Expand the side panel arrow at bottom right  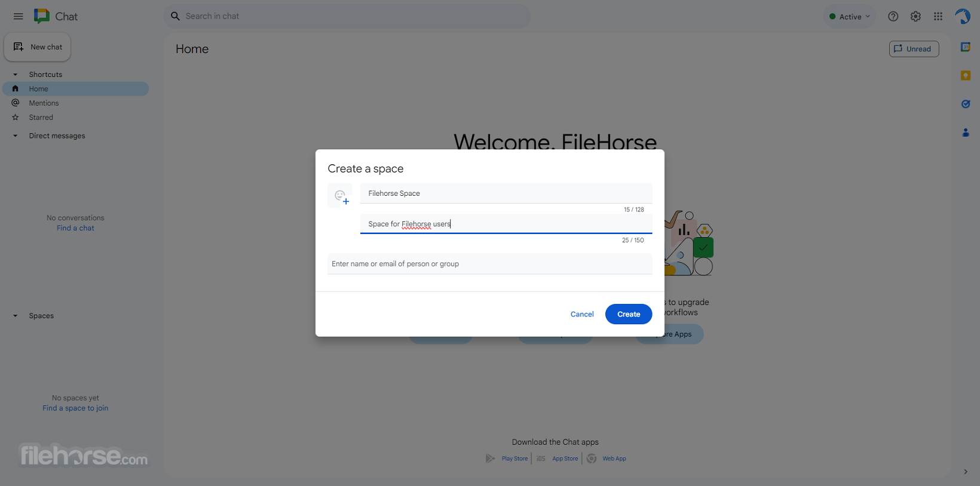click(966, 472)
